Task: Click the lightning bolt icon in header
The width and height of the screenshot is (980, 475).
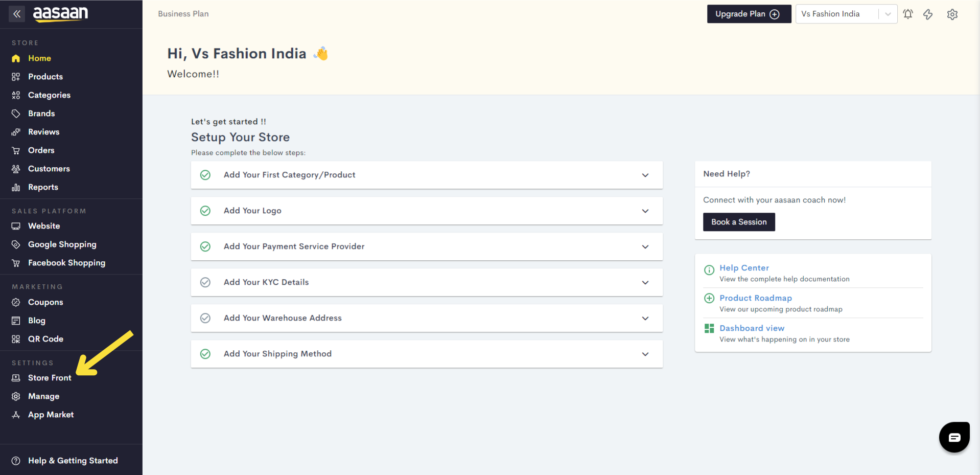Action: [928, 14]
